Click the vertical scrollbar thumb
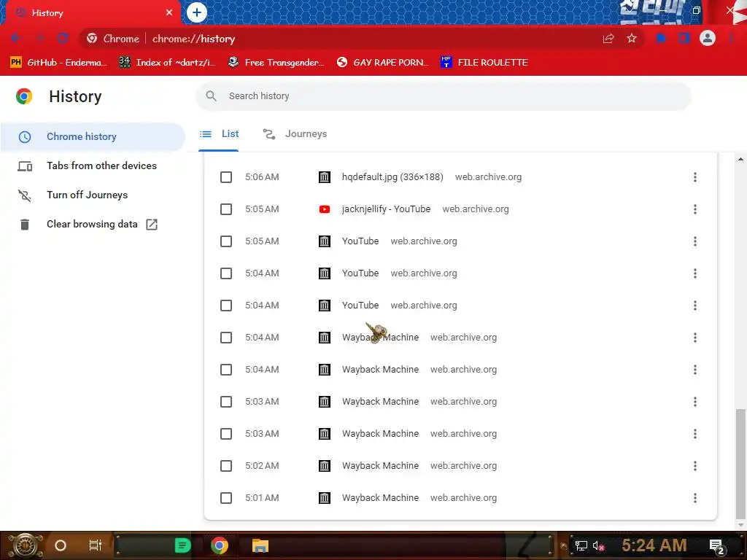747x560 pixels. pos(740,463)
